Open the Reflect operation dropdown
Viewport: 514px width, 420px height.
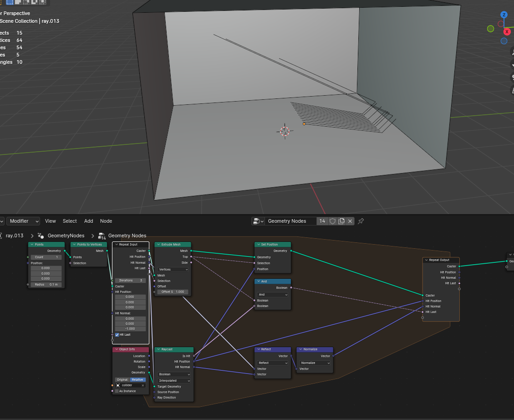tap(272, 363)
